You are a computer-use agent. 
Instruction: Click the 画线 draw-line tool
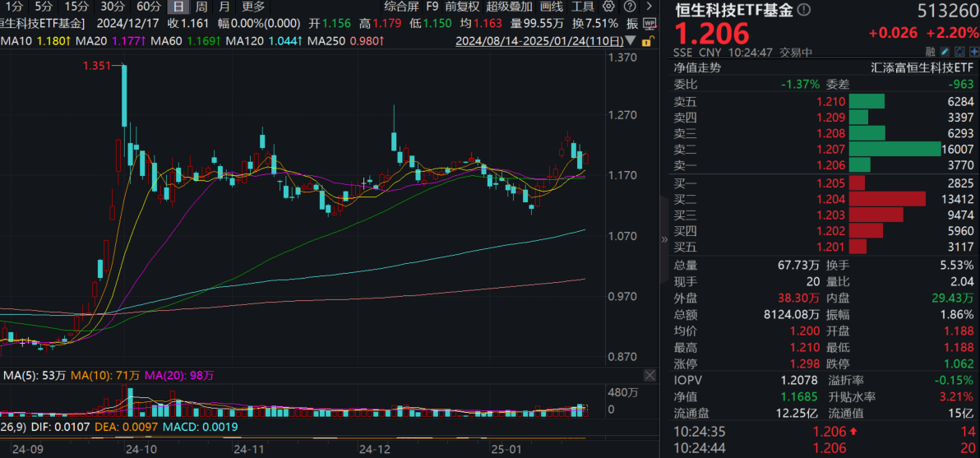[x=551, y=7]
